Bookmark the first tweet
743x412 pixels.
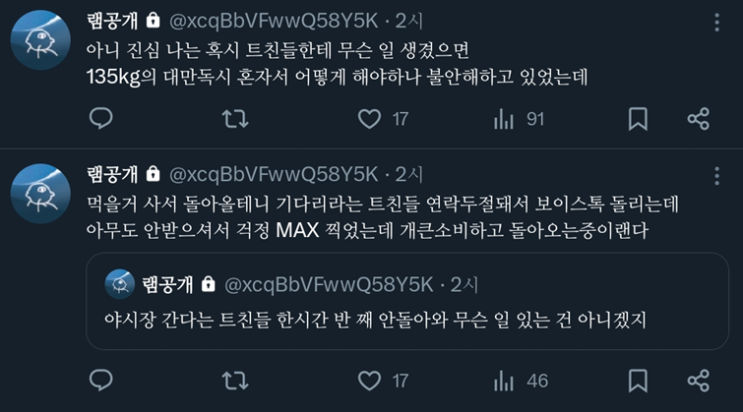click(x=638, y=119)
